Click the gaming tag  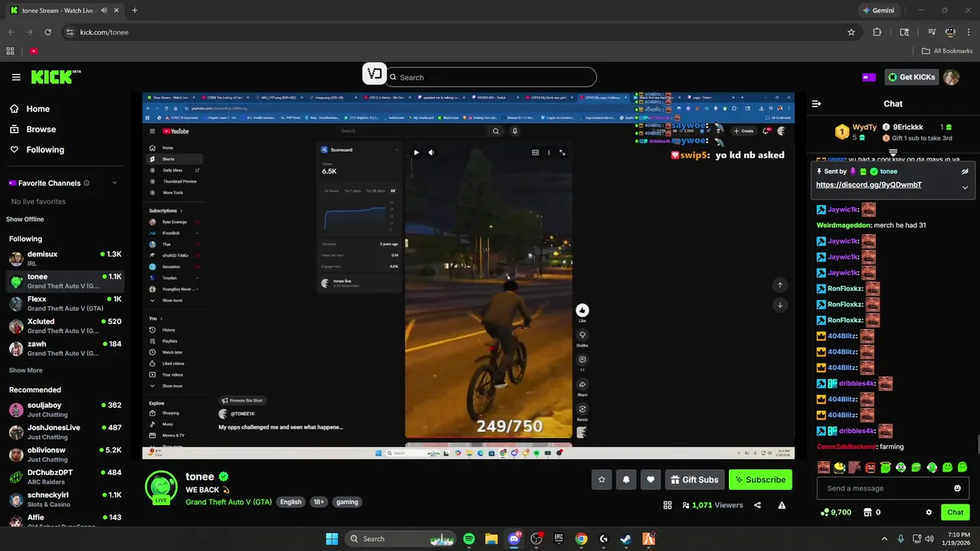click(347, 502)
